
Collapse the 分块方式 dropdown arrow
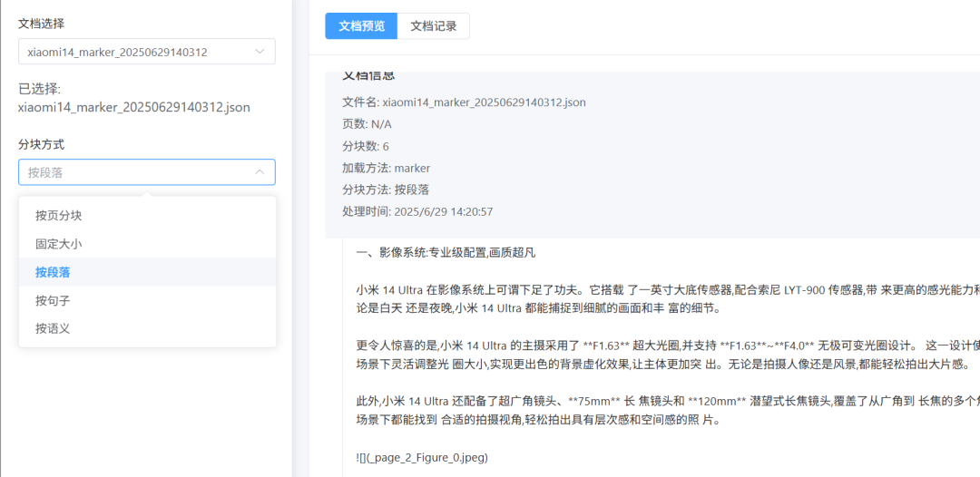pyautogui.click(x=260, y=172)
